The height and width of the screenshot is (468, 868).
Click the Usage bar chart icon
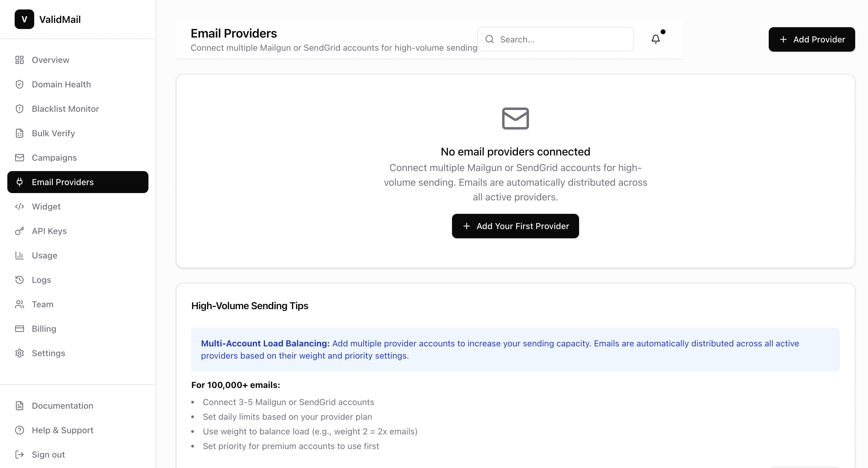tap(19, 255)
